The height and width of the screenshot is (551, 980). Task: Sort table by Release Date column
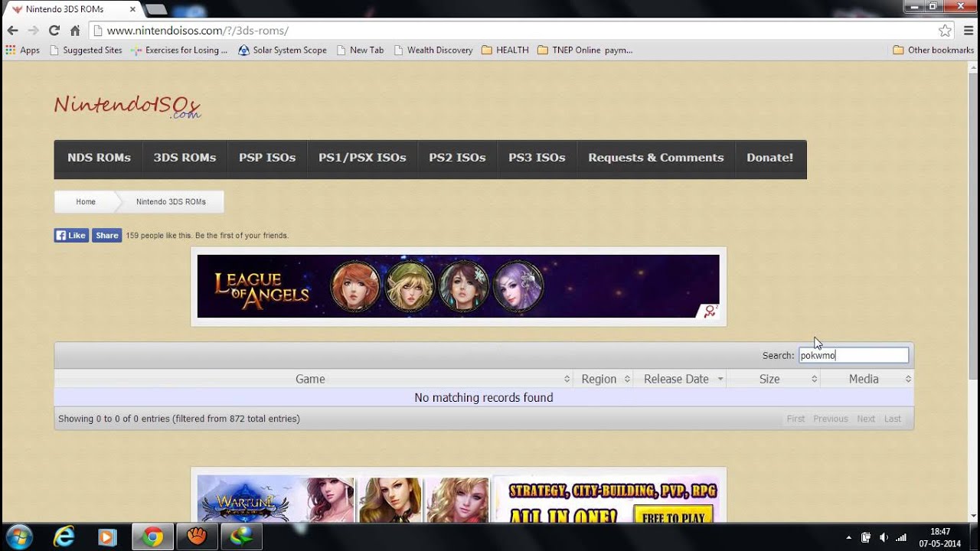(x=679, y=379)
